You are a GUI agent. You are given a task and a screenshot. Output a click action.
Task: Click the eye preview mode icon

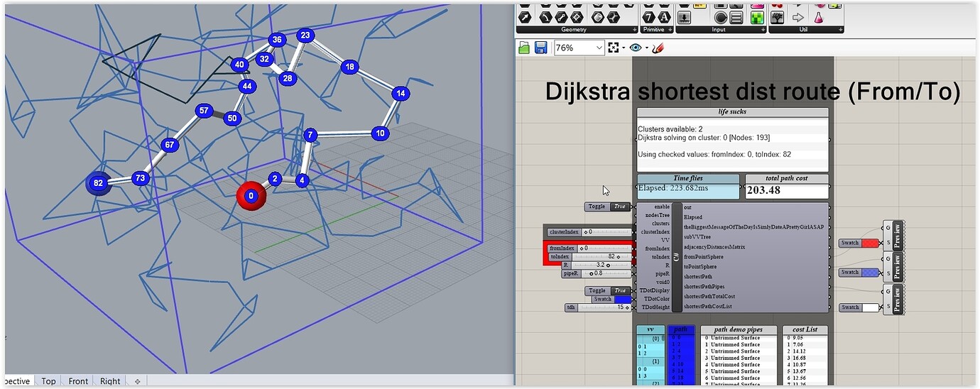(635, 48)
